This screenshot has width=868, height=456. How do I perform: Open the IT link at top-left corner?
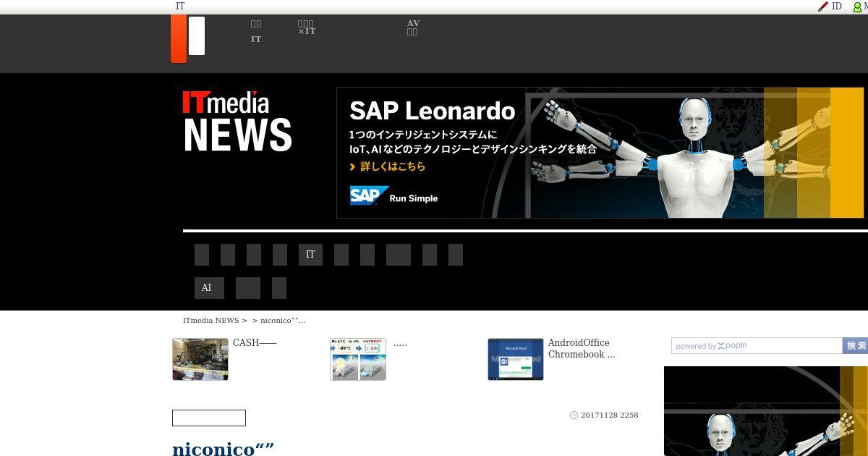(180, 6)
